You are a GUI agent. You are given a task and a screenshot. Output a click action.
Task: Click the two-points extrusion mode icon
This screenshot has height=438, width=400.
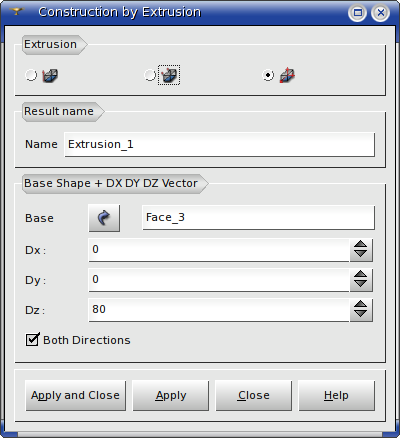click(x=169, y=75)
